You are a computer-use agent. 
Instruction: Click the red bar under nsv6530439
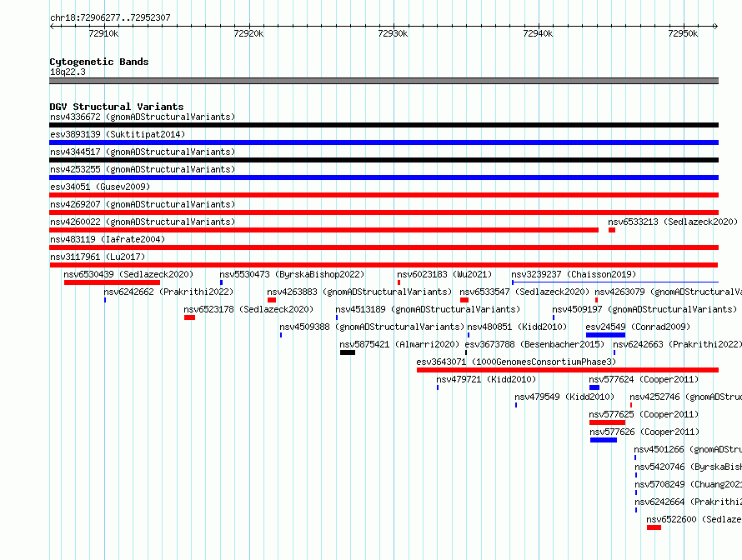113,282
